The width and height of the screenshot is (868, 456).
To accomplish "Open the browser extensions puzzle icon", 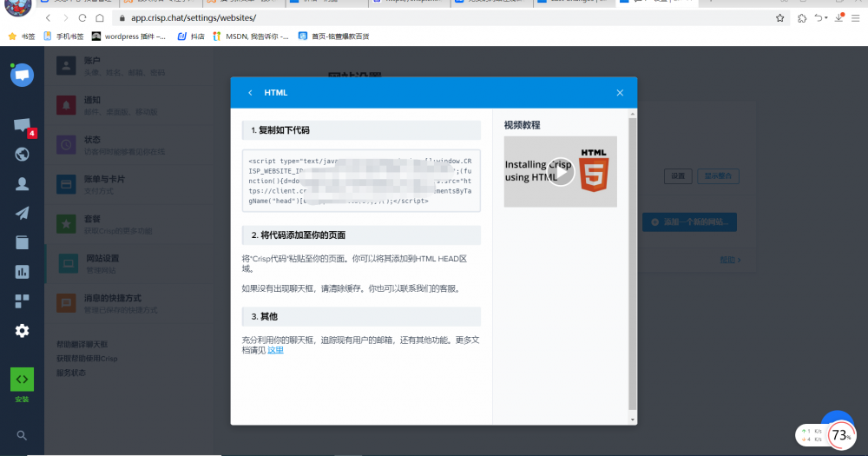I will (x=802, y=17).
